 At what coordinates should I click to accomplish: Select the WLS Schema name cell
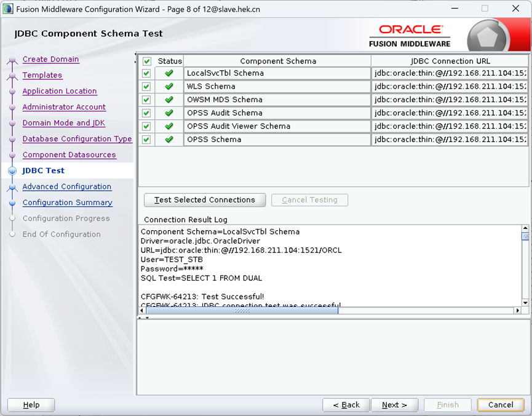pyautogui.click(x=277, y=86)
